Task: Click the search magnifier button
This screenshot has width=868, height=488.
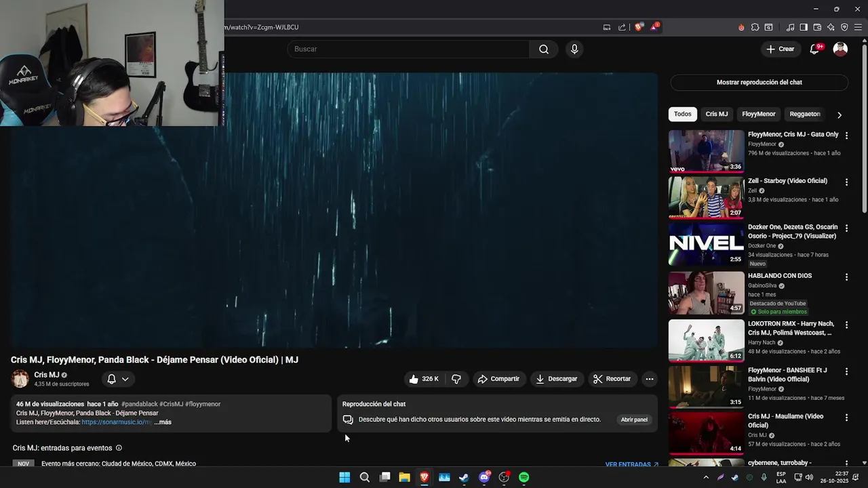Action: tap(544, 49)
